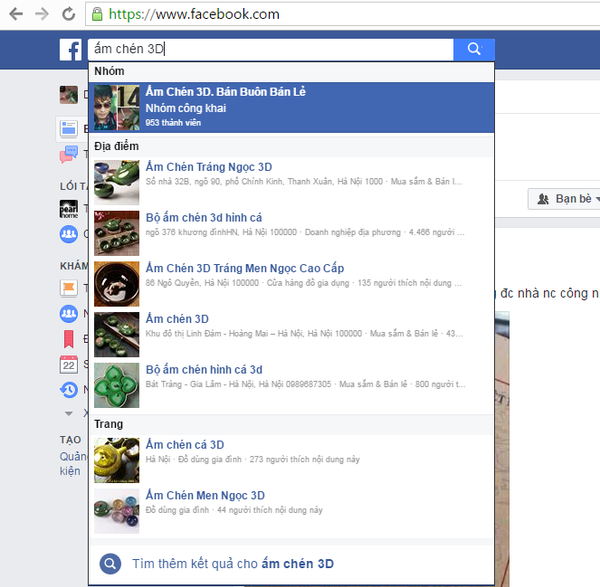The image size is (600, 587).
Task: Click the blue group icon under shortcuts
Action: click(x=68, y=234)
